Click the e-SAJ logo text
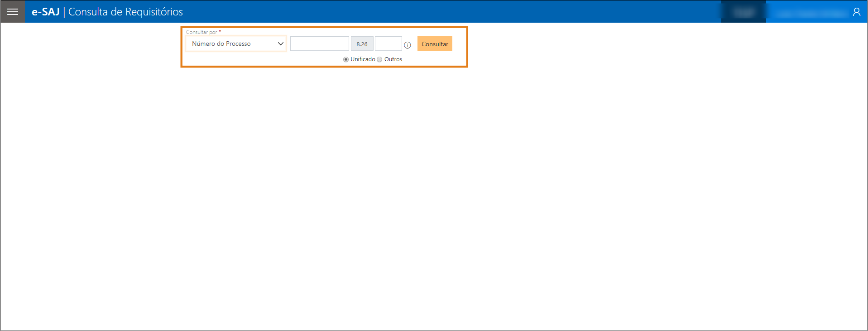 point(46,12)
